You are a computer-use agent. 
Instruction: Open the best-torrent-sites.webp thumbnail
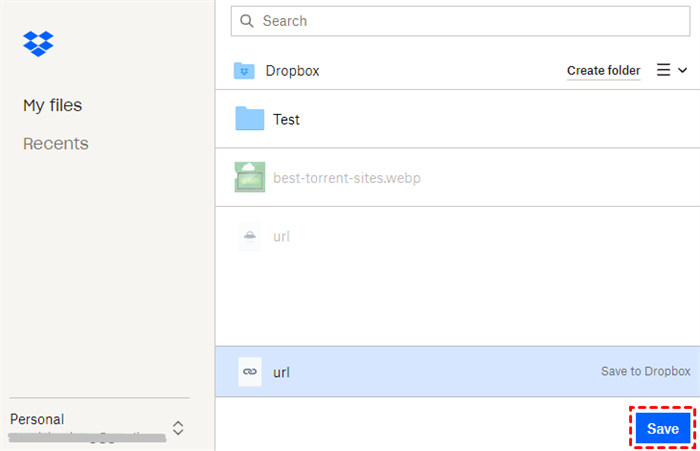pos(249,177)
